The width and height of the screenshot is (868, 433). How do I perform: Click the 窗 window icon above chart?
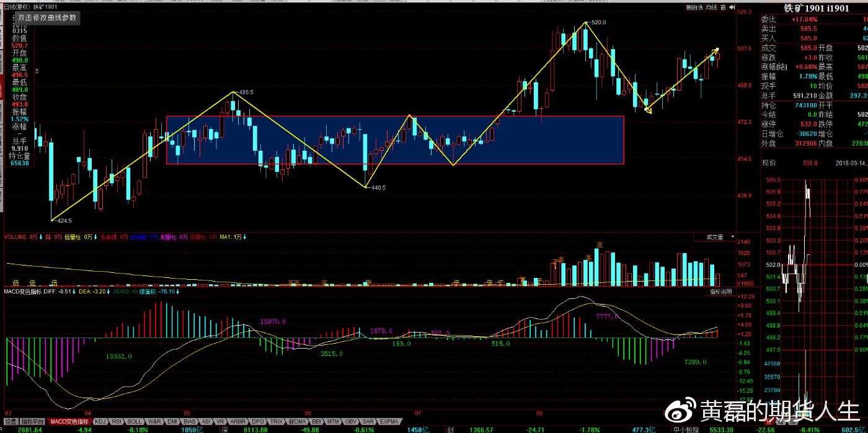[x=723, y=7]
